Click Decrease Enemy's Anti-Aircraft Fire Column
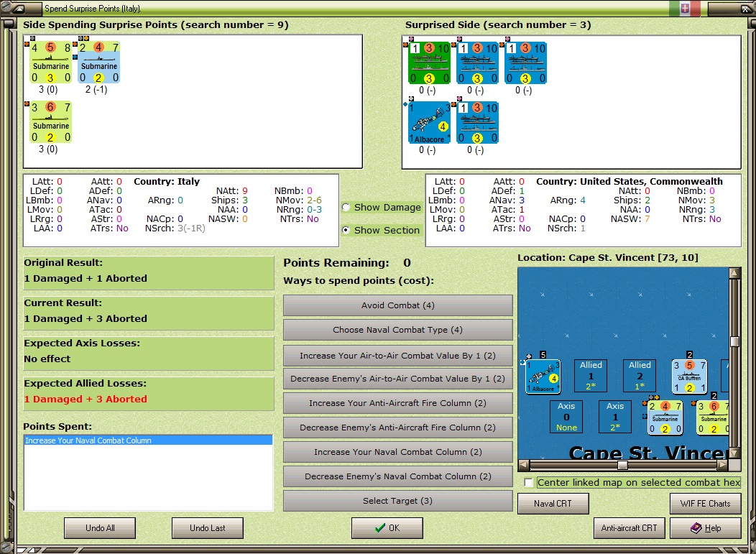 (398, 428)
